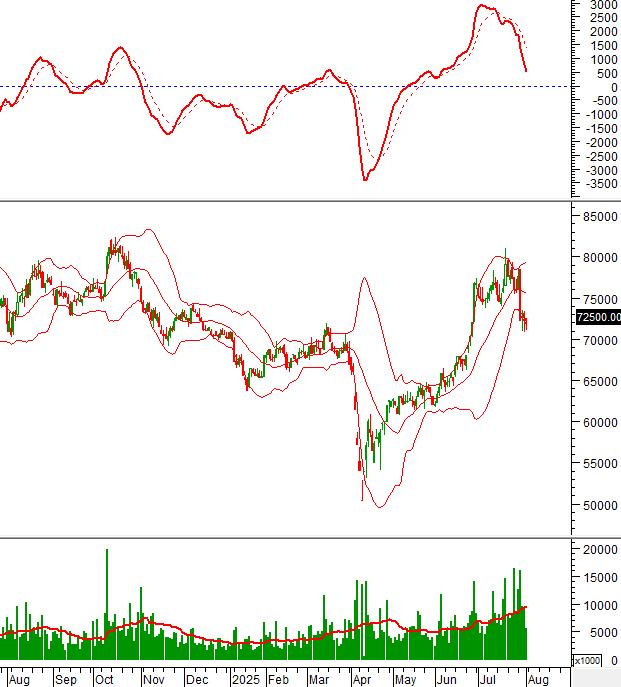Select the -3000 indicator axis label
The height and width of the screenshot is (687, 621).
(x=601, y=170)
